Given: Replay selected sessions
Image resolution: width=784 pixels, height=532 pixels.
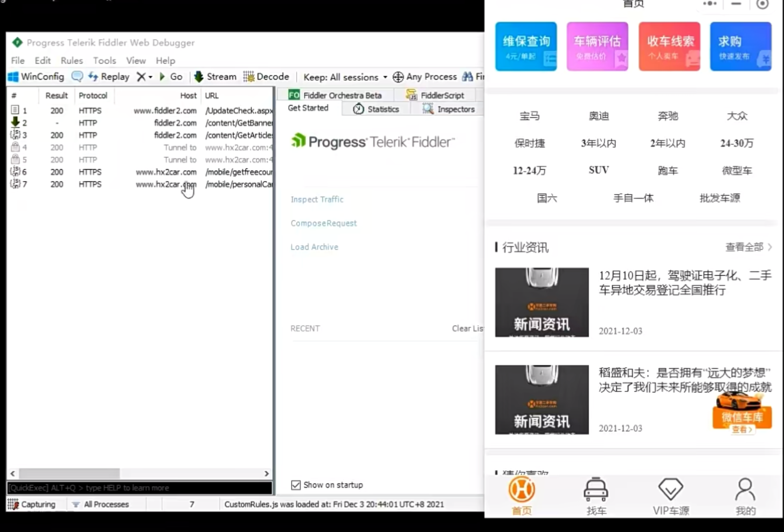Looking at the screenshot, I should 109,76.
